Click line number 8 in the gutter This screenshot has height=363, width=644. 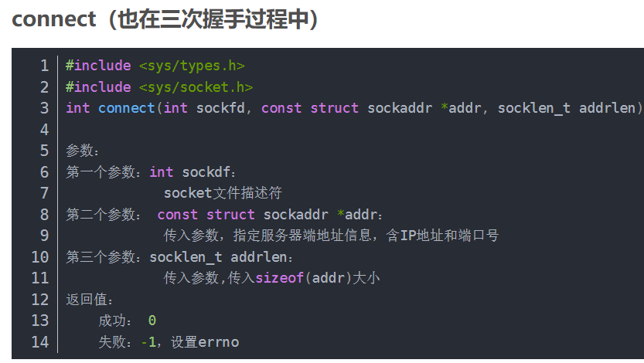pos(44,214)
